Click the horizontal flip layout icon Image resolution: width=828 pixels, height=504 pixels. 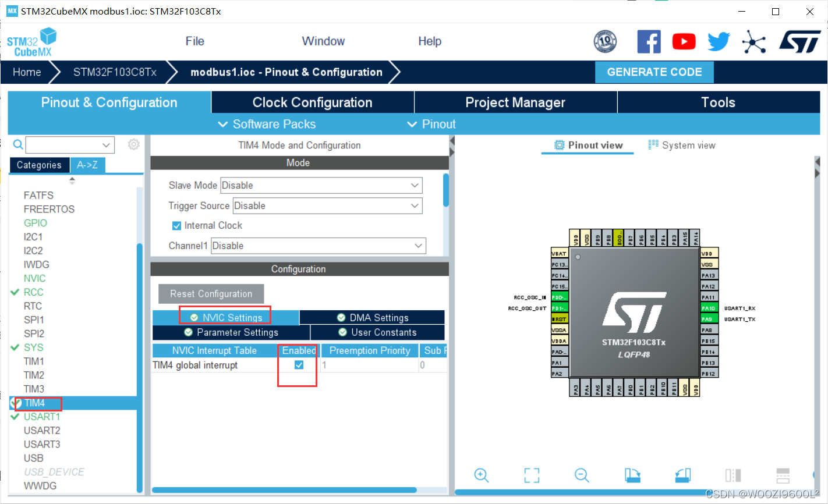(x=733, y=475)
